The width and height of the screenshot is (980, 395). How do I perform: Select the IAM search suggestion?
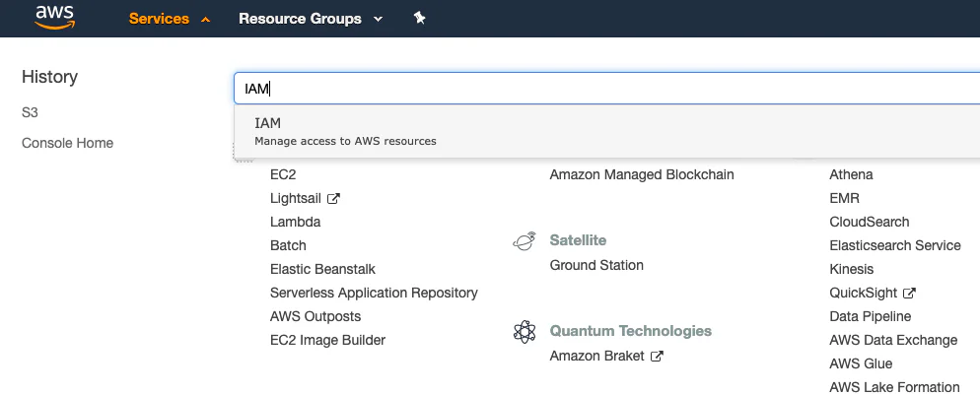[x=607, y=131]
